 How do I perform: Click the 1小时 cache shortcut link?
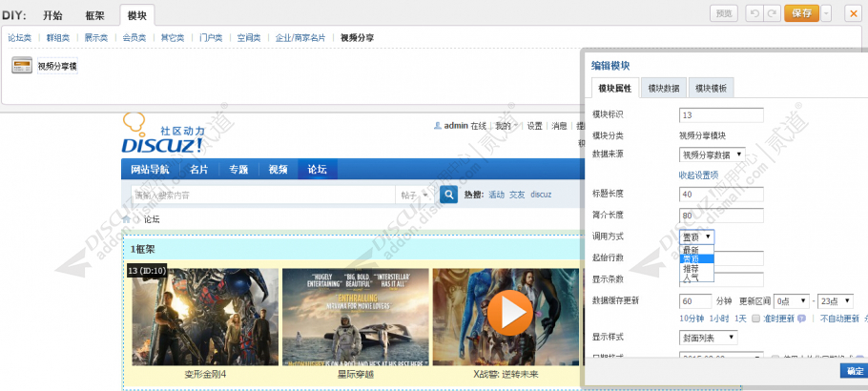(x=719, y=319)
